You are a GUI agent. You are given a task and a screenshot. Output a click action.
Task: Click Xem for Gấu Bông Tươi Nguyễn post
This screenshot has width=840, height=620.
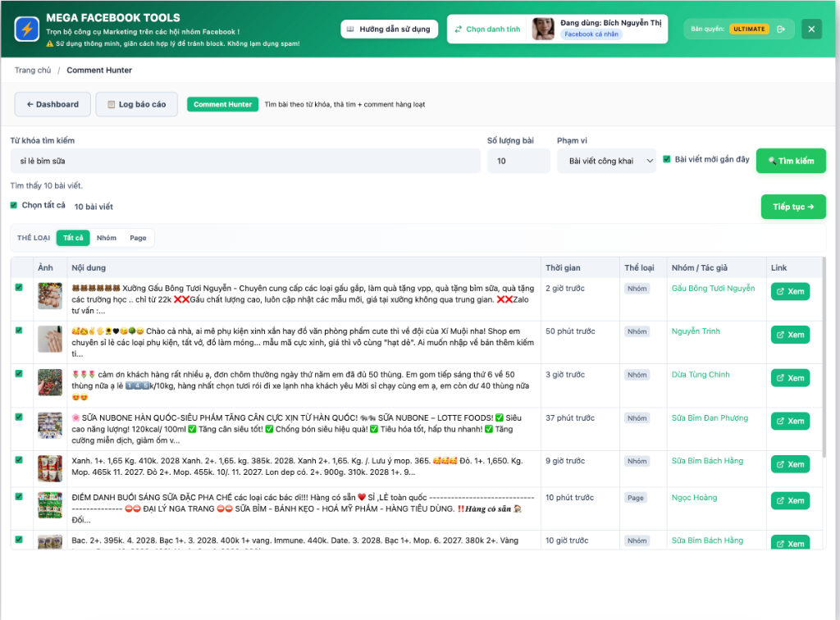[x=790, y=292]
